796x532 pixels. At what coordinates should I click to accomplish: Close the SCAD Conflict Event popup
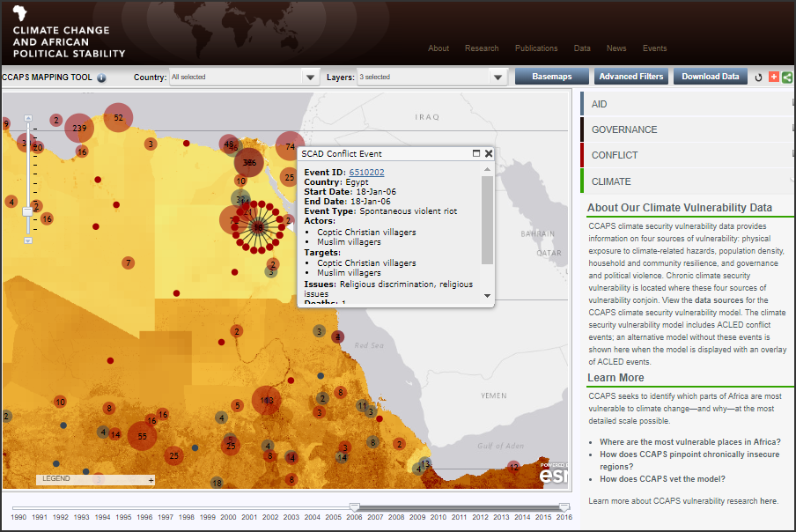tap(489, 153)
